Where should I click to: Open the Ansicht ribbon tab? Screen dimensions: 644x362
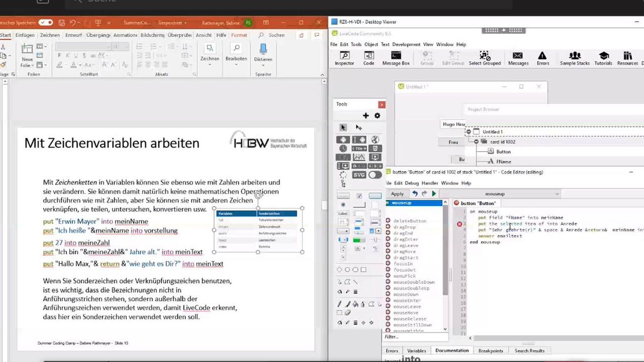[203, 35]
